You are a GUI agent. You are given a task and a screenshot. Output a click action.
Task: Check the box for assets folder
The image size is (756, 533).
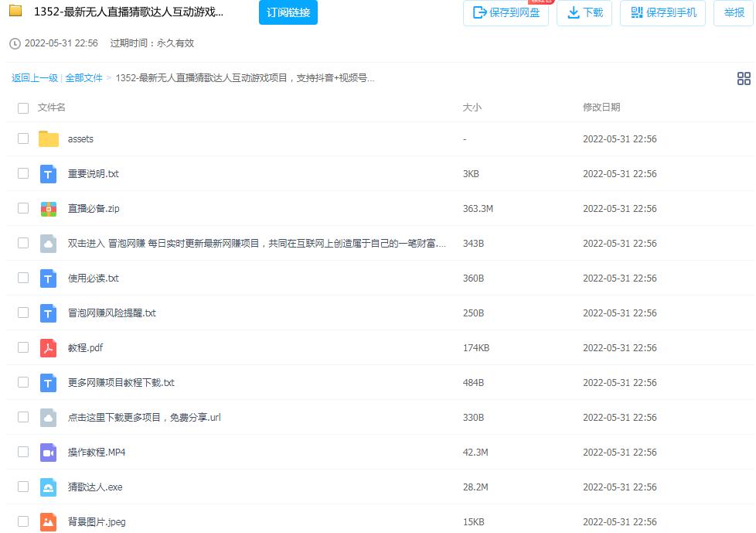pyautogui.click(x=23, y=139)
